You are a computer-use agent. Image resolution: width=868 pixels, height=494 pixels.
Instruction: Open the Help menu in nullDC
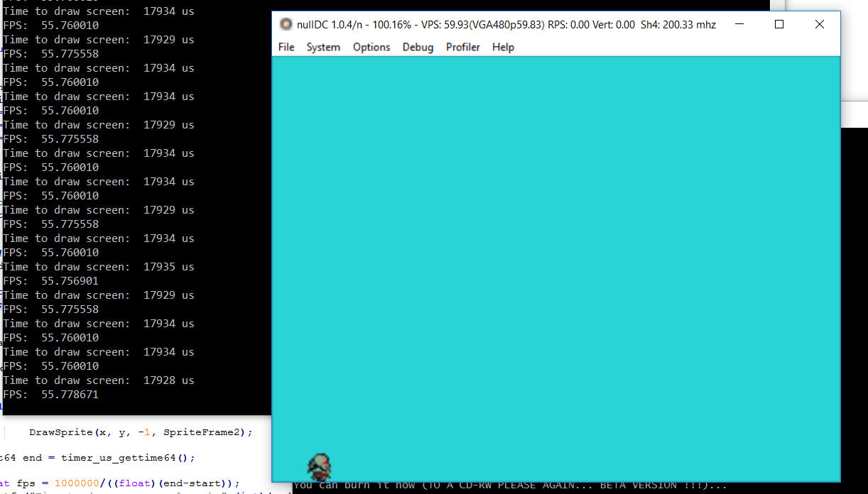click(503, 47)
